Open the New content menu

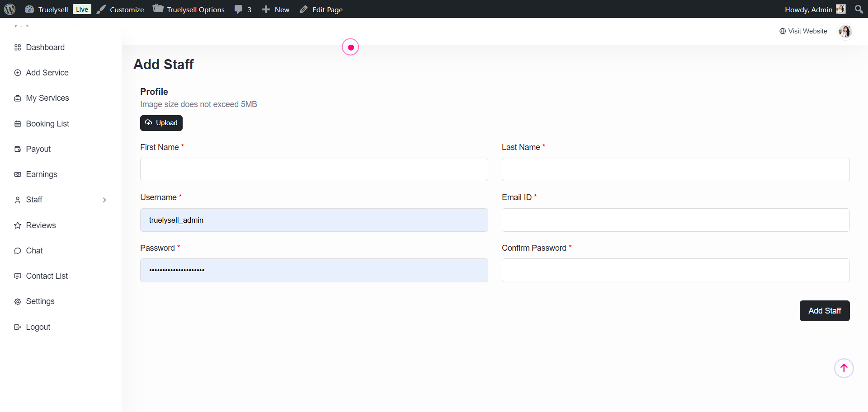tap(276, 9)
